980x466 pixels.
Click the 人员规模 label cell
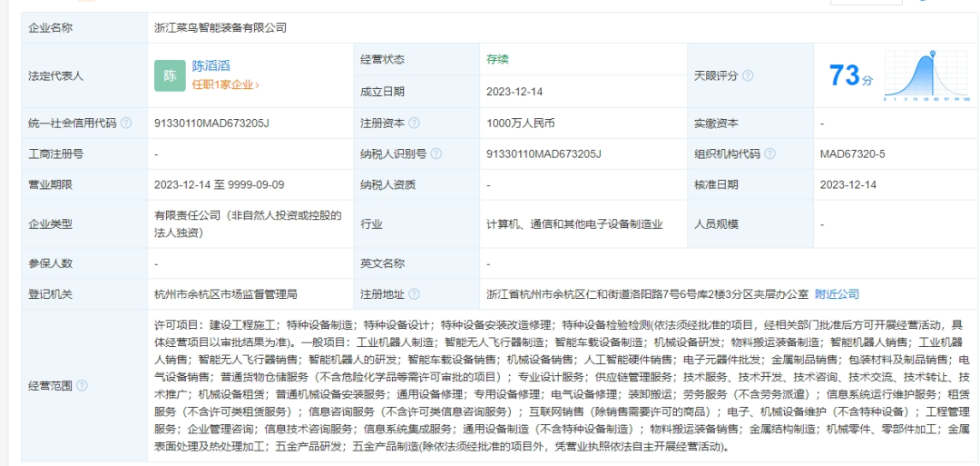point(750,224)
